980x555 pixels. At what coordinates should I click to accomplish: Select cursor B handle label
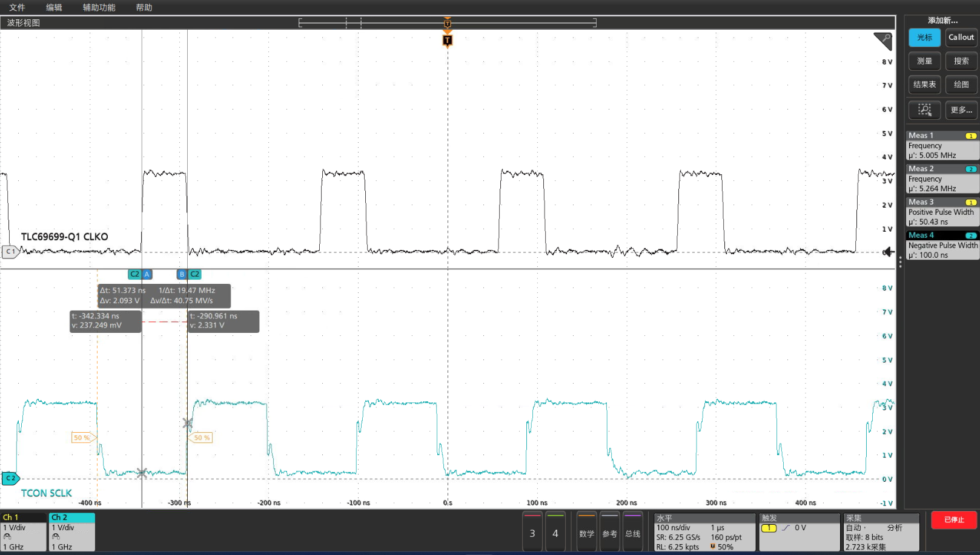pos(181,274)
